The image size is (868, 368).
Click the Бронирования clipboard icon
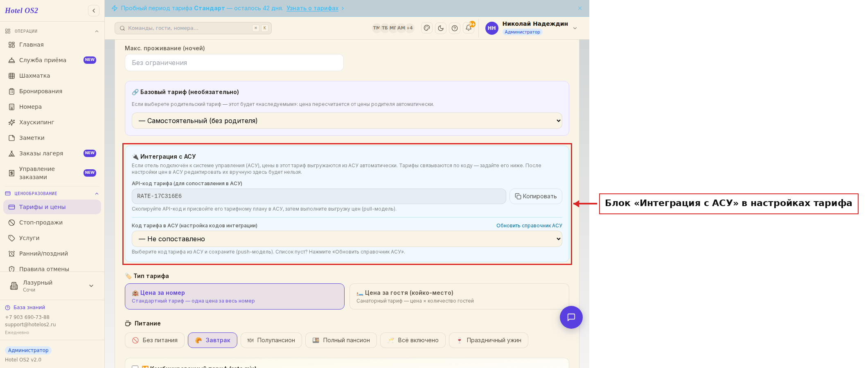(x=12, y=91)
